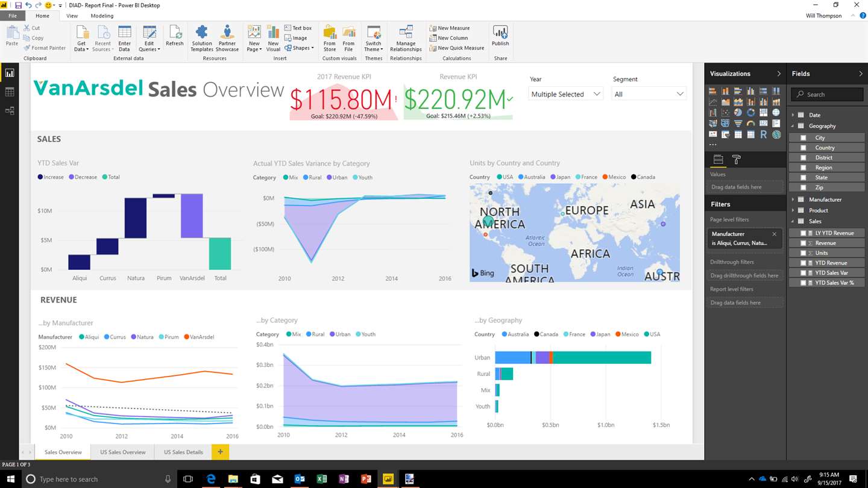Viewport: 868px width, 488px height.
Task: Check the State field
Action: tap(804, 178)
